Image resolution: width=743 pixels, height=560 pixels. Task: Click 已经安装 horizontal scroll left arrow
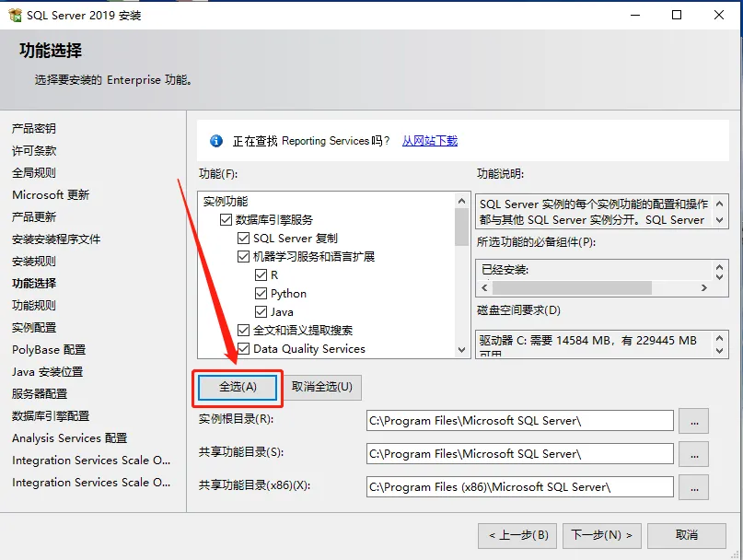click(x=484, y=287)
